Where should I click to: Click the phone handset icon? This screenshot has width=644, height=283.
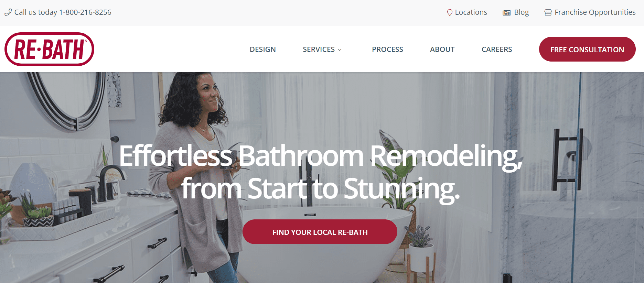pyautogui.click(x=8, y=12)
